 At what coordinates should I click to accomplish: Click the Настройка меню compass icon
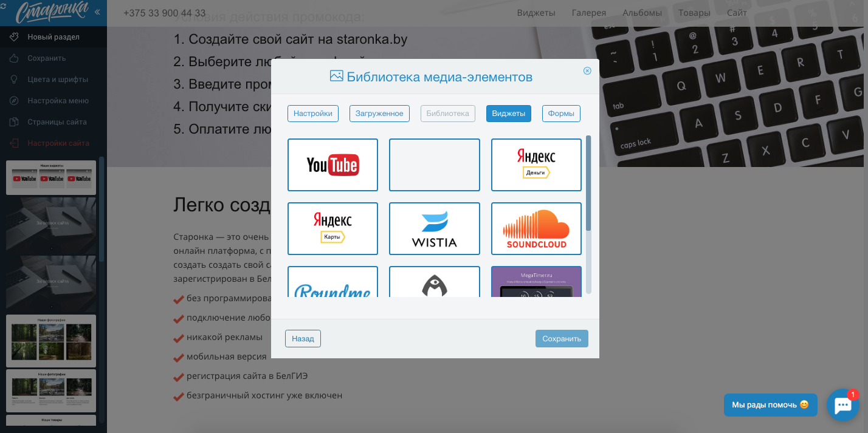tap(15, 101)
